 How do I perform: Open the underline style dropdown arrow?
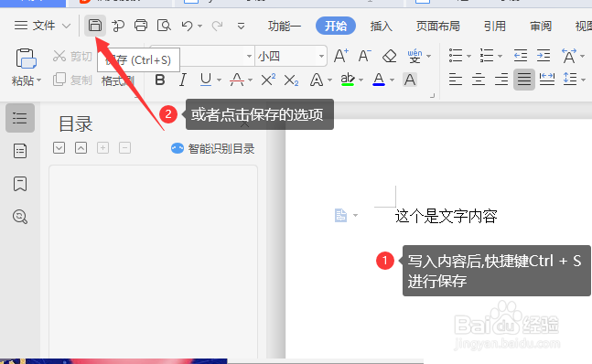coord(219,80)
